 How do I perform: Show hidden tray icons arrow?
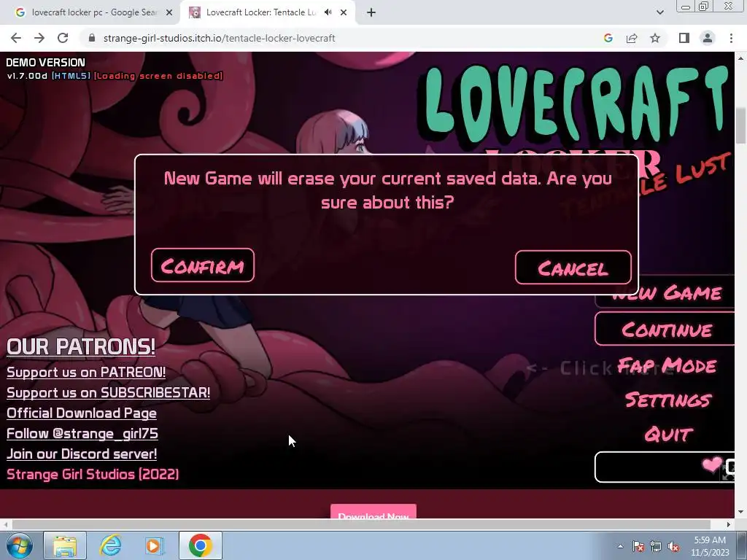tap(620, 546)
